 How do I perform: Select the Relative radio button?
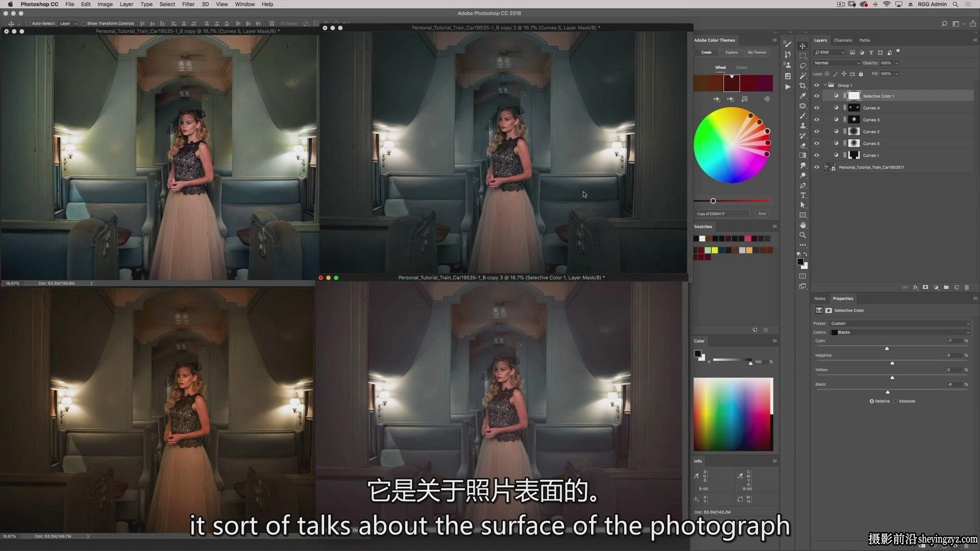coord(872,401)
